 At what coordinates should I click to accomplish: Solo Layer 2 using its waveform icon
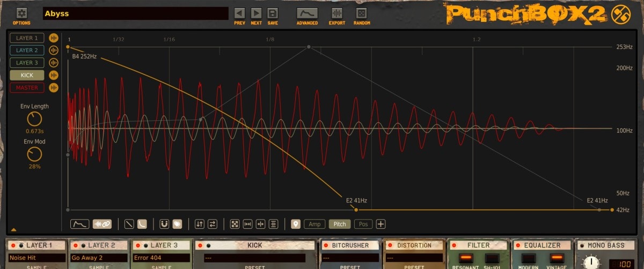point(53,50)
